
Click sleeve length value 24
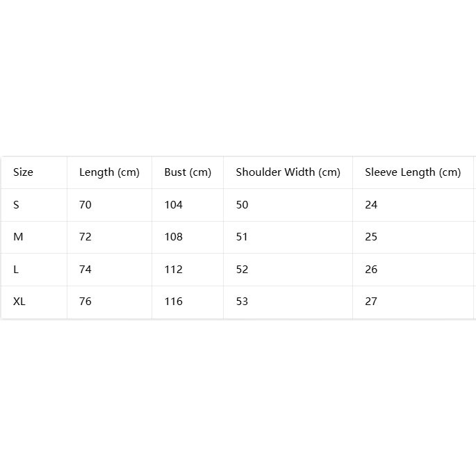[371, 205]
